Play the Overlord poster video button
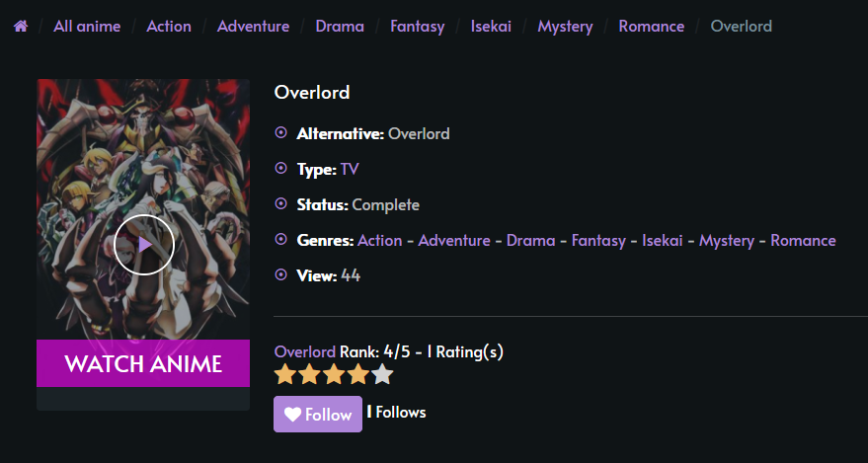Viewport: 868px width, 463px height. point(144,245)
